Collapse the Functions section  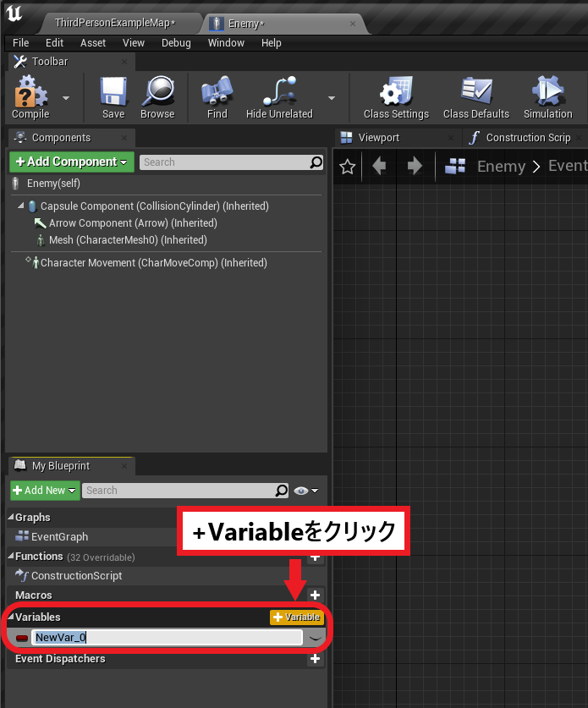11,556
